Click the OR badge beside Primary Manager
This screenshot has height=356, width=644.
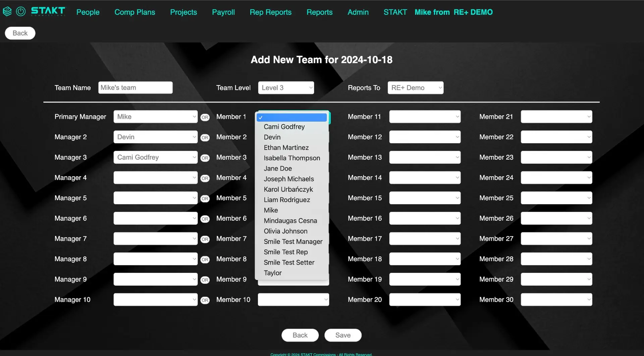click(x=205, y=117)
